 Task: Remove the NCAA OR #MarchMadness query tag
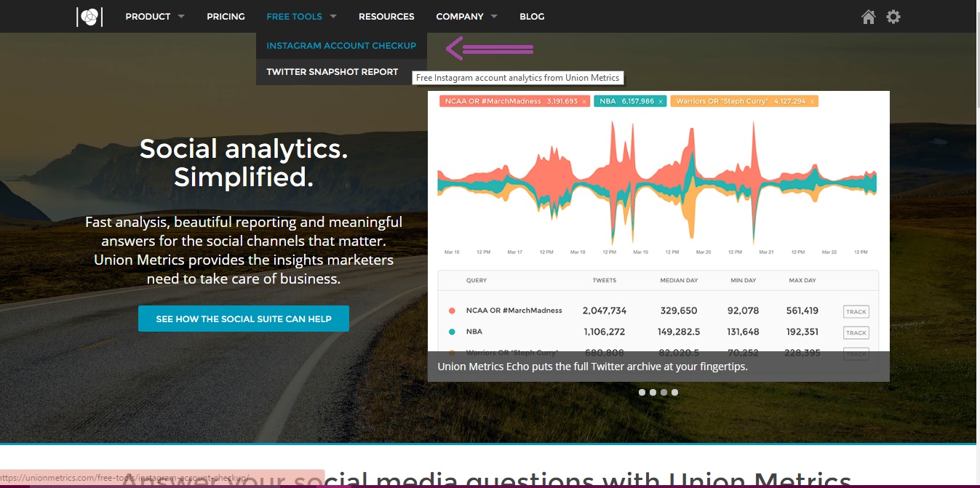584,102
